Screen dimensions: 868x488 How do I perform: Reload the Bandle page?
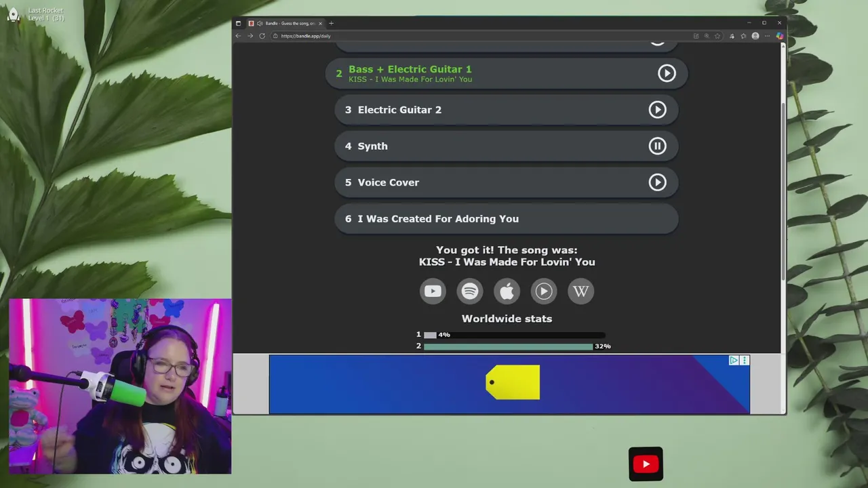tap(262, 36)
